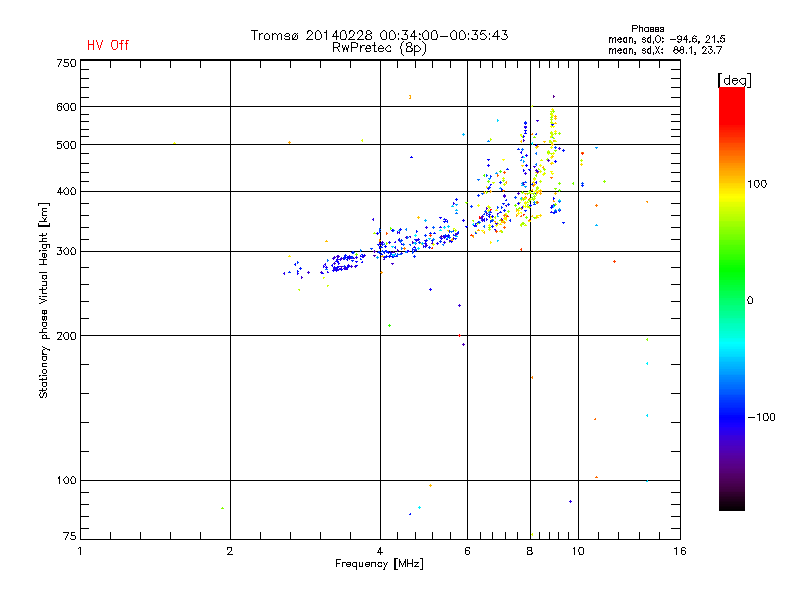Click the 'Stationary phase Virtual Height [km]' axis label
Screen dimensions: 800x600
(44, 300)
